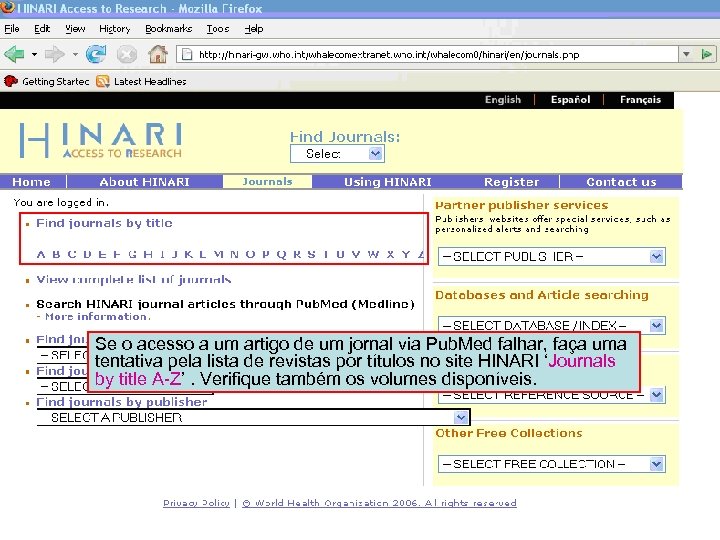
Task: Click the Getting Started bookmark icon
Action: (11, 81)
